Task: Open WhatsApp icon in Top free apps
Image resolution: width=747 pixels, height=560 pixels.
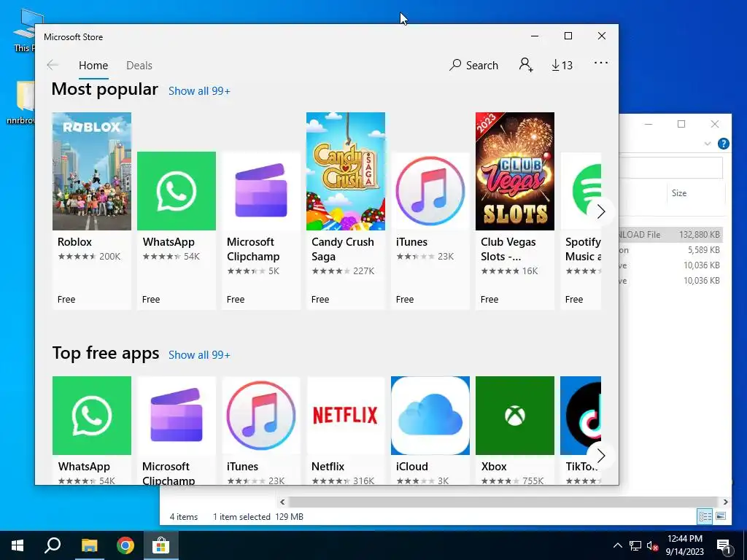Action: pos(91,415)
